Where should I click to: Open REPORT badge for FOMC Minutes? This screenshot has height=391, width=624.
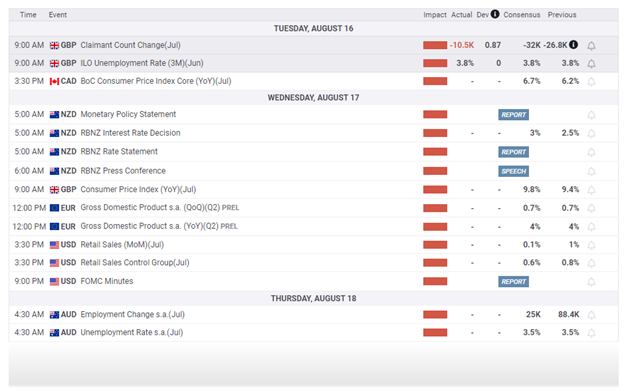click(x=513, y=282)
